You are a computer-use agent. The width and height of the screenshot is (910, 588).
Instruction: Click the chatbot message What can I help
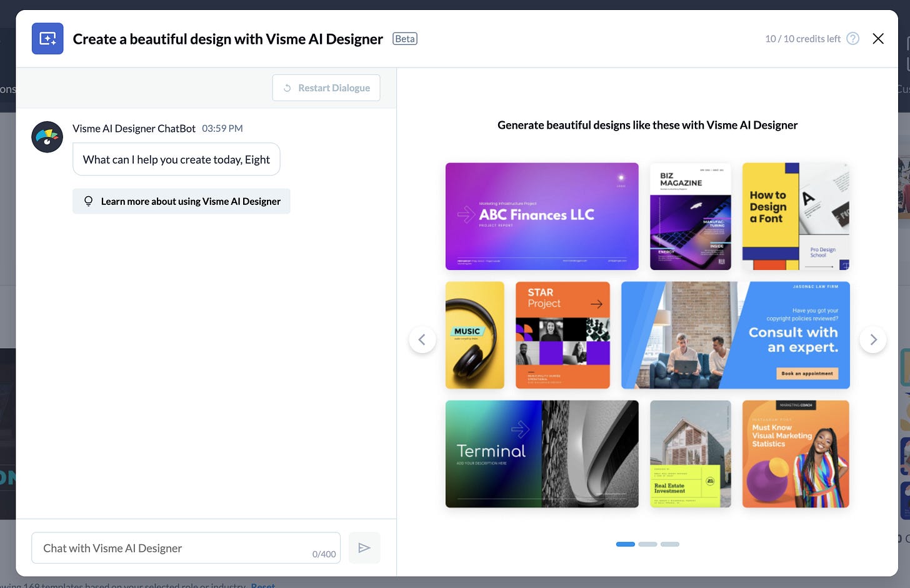pyautogui.click(x=176, y=159)
